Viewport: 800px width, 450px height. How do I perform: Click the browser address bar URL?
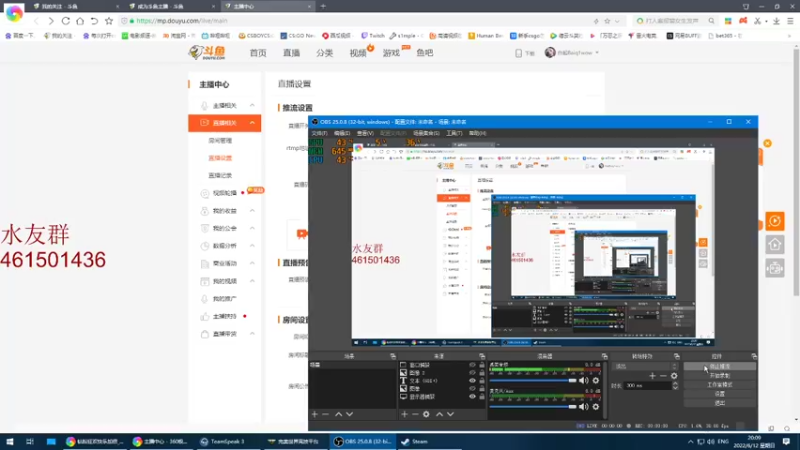click(x=182, y=21)
